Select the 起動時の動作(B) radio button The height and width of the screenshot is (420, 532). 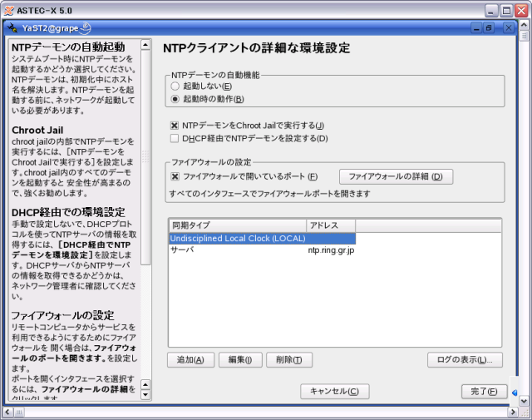pos(175,99)
